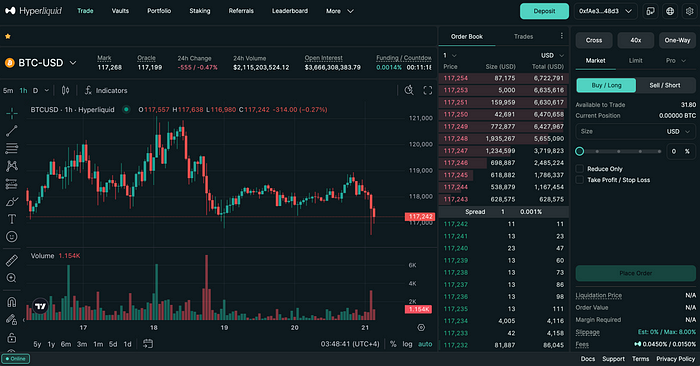Select the crosshair cursor tool
Screen dimensions: 700x366
12,113
